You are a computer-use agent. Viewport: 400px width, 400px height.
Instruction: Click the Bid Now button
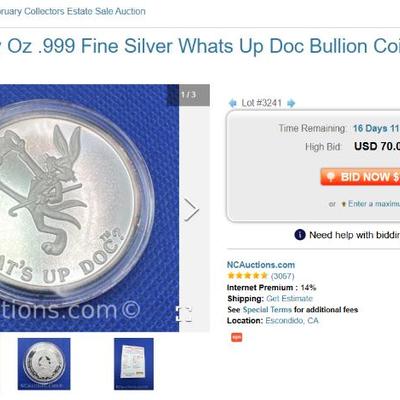(360, 177)
